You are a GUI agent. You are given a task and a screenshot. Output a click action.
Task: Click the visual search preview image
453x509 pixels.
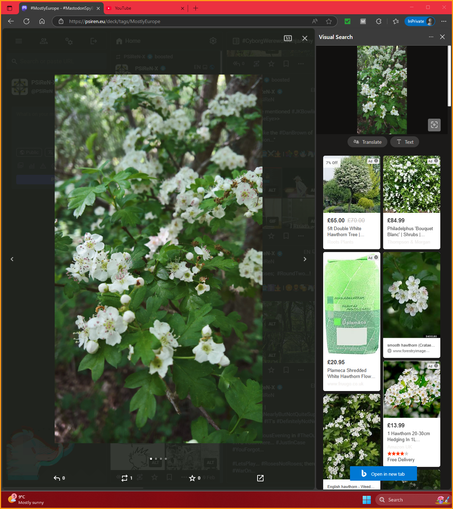(x=382, y=90)
